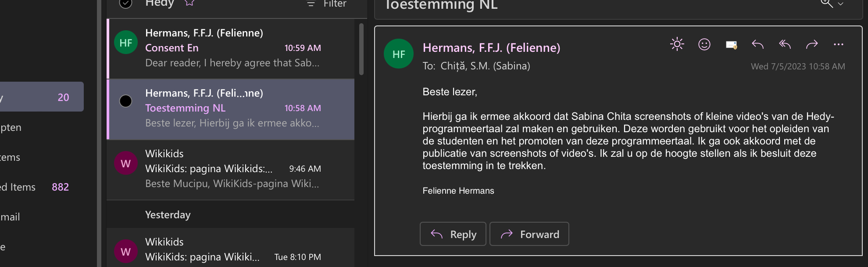868x267 pixels.
Task: Toggle selection circle on Toestemming NL email
Action: [125, 101]
